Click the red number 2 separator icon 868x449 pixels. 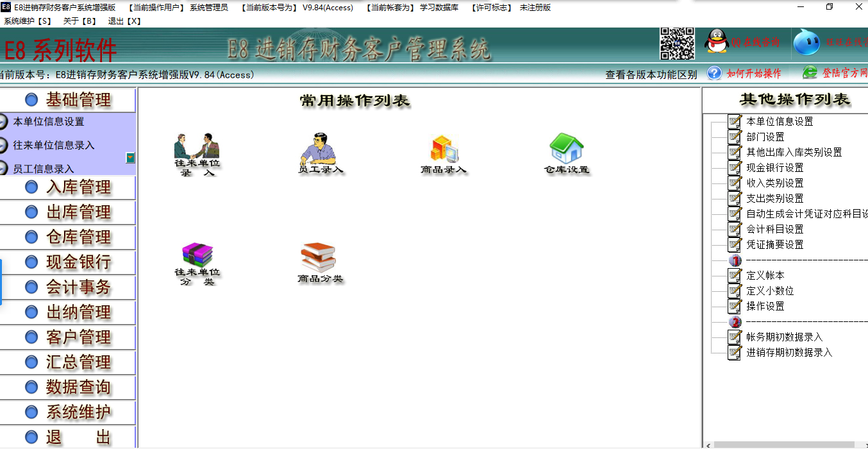(735, 322)
